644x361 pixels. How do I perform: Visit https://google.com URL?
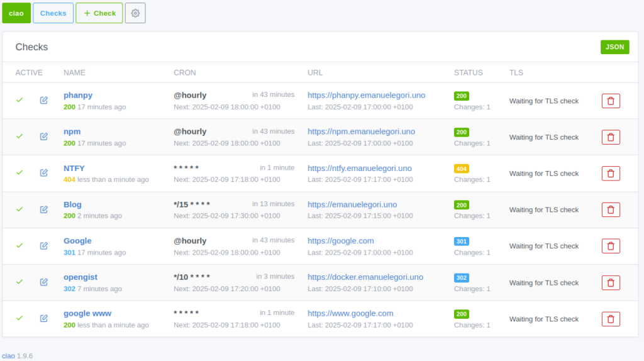click(341, 241)
